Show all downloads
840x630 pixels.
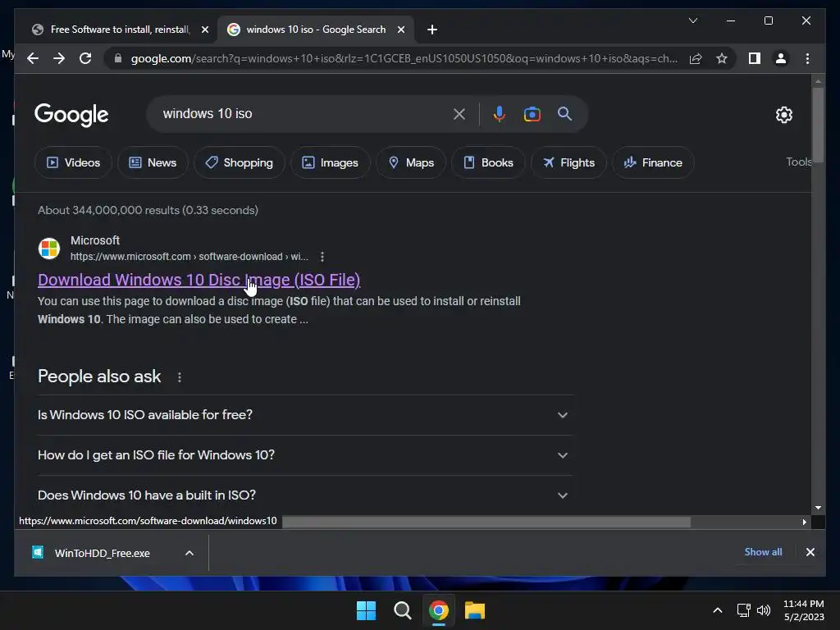pos(763,552)
